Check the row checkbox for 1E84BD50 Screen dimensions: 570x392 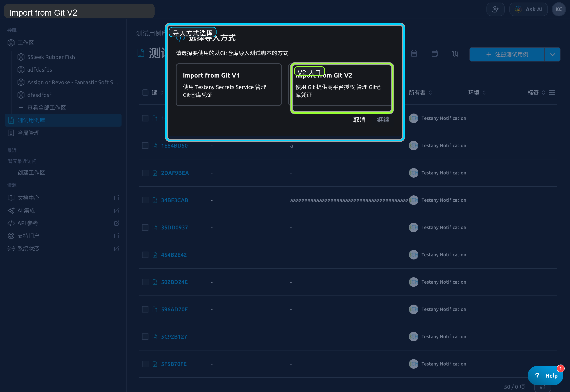click(145, 146)
